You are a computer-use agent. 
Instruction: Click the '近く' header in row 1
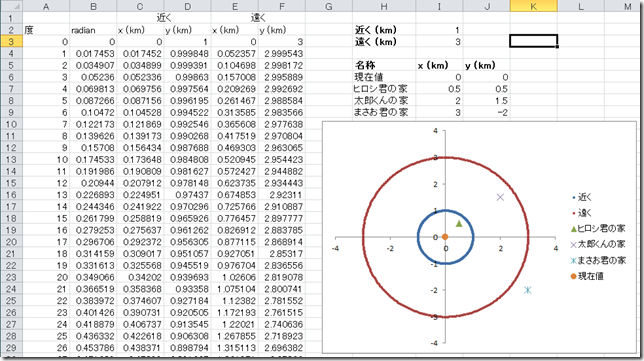164,18
